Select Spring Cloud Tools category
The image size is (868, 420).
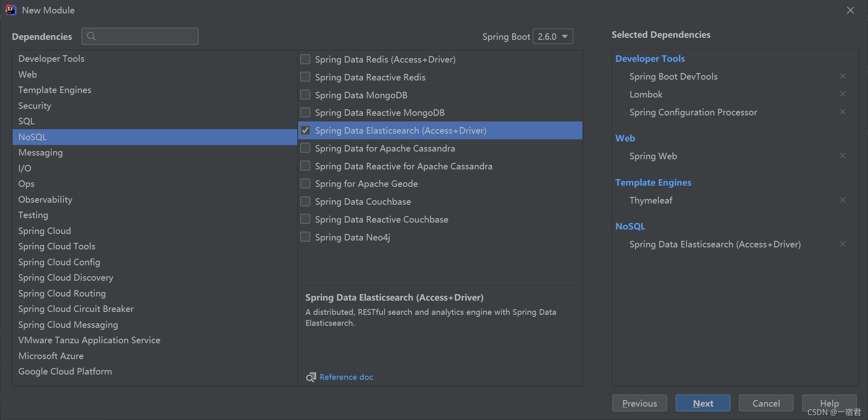155,247
